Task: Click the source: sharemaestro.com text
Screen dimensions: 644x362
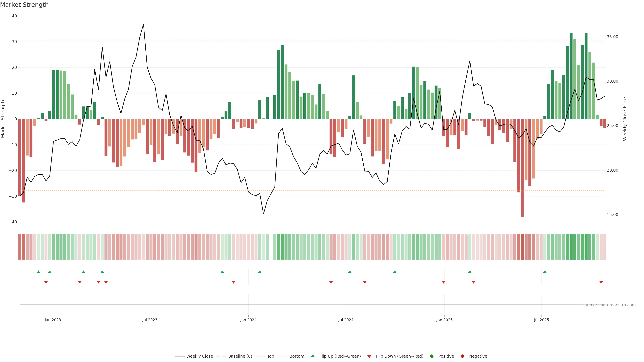Action: pyautogui.click(x=609, y=305)
